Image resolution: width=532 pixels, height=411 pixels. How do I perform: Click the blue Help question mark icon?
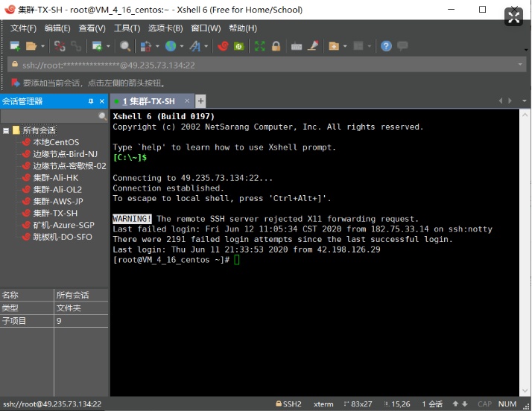(x=386, y=45)
